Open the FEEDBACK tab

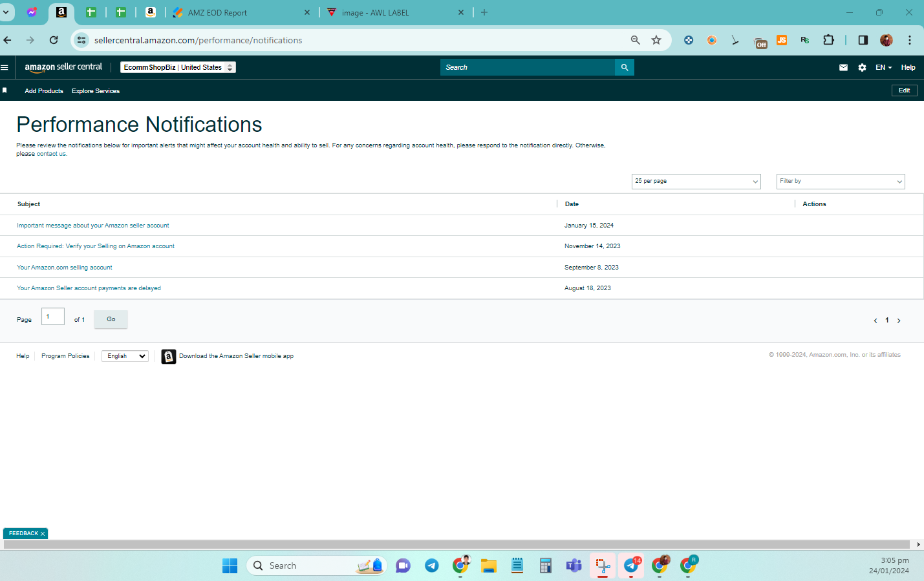(x=23, y=533)
